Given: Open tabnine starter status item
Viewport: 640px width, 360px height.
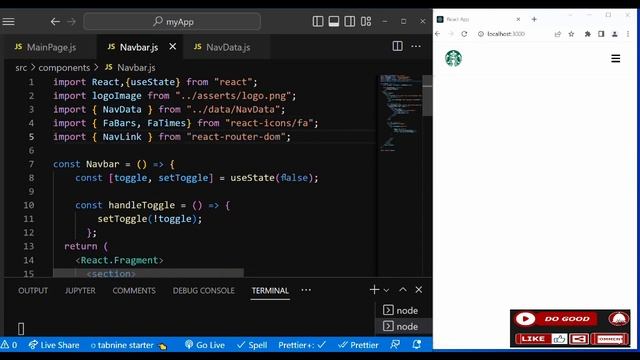Looking at the screenshot, I should (129, 345).
